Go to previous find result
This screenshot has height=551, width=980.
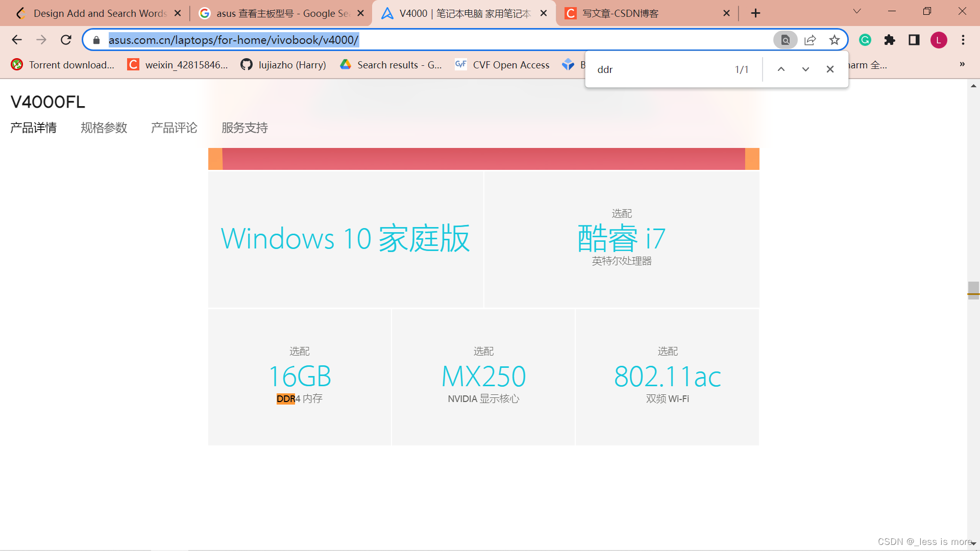pos(781,69)
